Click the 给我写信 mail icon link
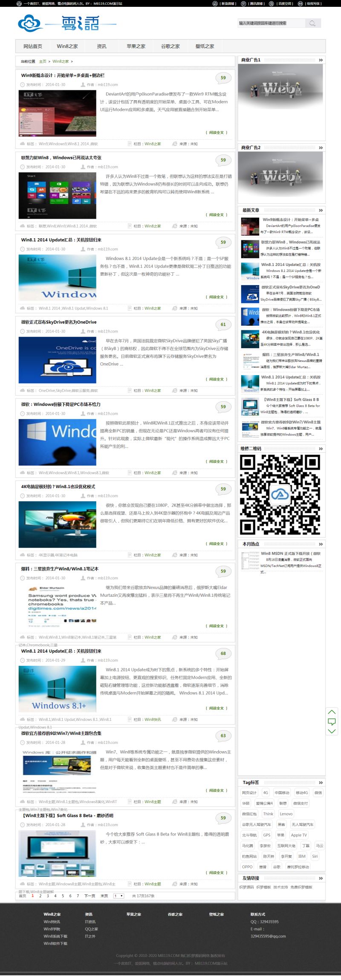Image resolution: width=341 pixels, height=980 pixels. 301,3
